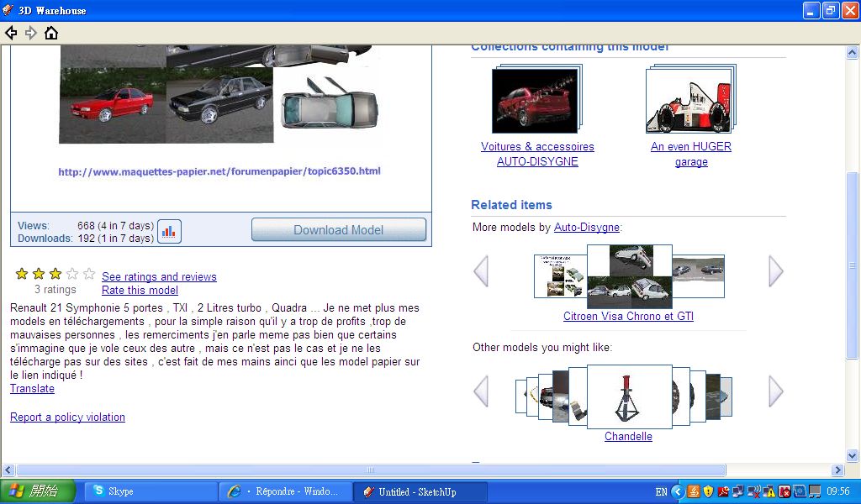The image size is (861, 504).
Task: Show next items in 'Other models you might like'
Action: pos(775,391)
